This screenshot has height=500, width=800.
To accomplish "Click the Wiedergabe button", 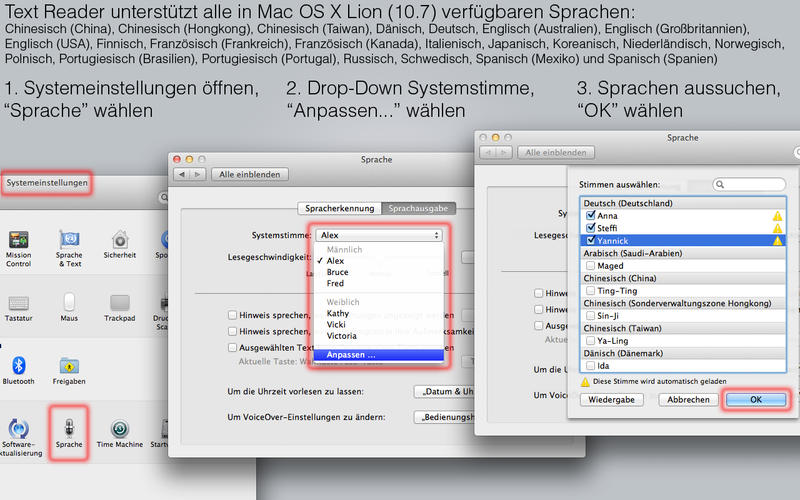I will pos(611,399).
